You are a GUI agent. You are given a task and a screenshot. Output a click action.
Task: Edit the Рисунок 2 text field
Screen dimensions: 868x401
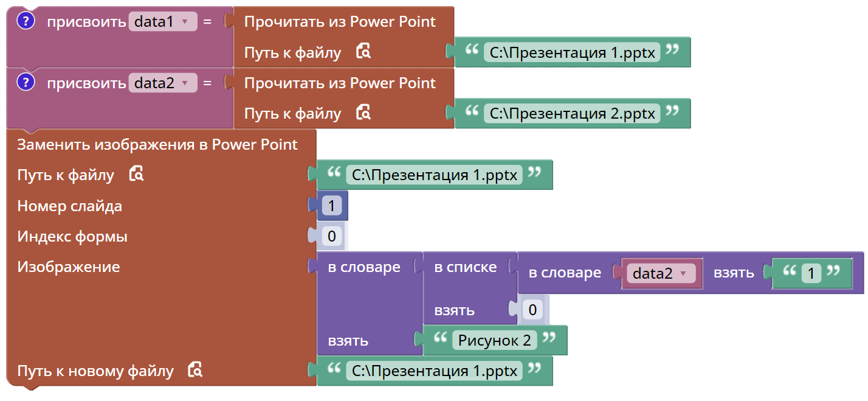[x=495, y=340]
